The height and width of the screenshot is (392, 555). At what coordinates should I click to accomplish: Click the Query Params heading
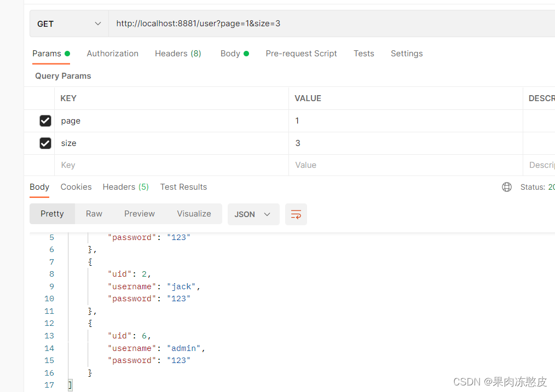coord(63,76)
